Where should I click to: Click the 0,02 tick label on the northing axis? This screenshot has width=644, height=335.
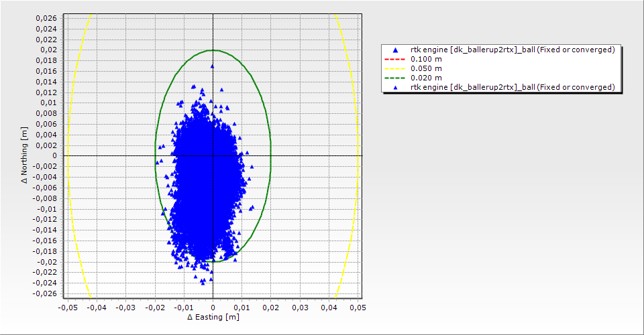(x=49, y=50)
